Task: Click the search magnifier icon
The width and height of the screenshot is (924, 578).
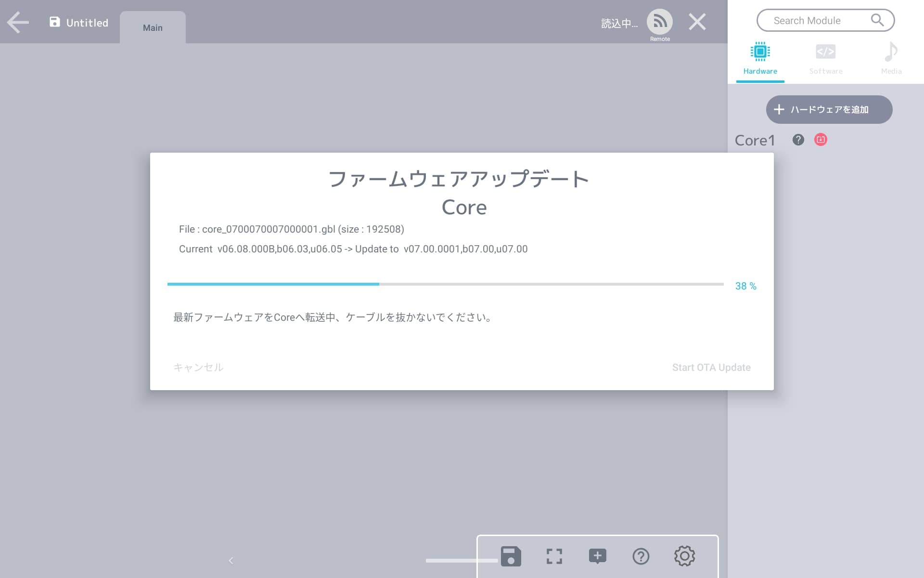Action: coord(877,20)
